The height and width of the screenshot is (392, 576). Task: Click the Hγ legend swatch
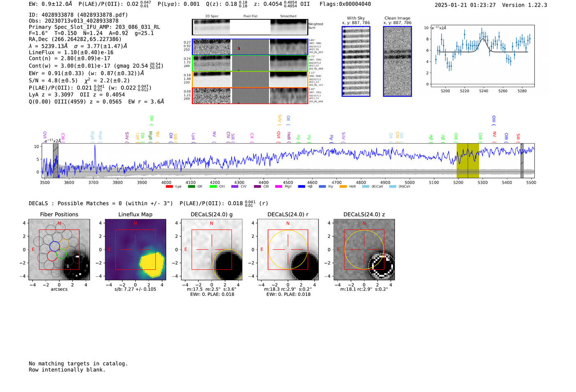pyautogui.click(x=322, y=186)
